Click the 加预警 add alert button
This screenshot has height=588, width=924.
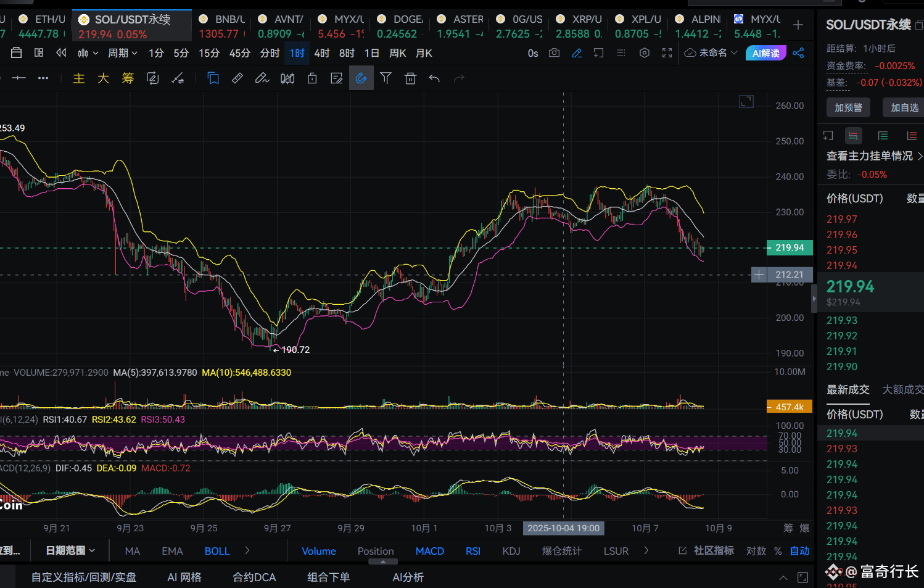coord(848,107)
